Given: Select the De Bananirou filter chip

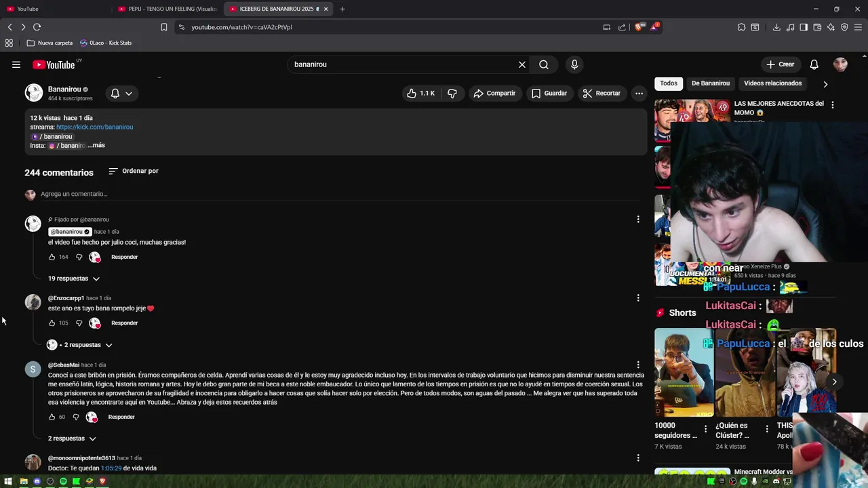Looking at the screenshot, I should [711, 83].
